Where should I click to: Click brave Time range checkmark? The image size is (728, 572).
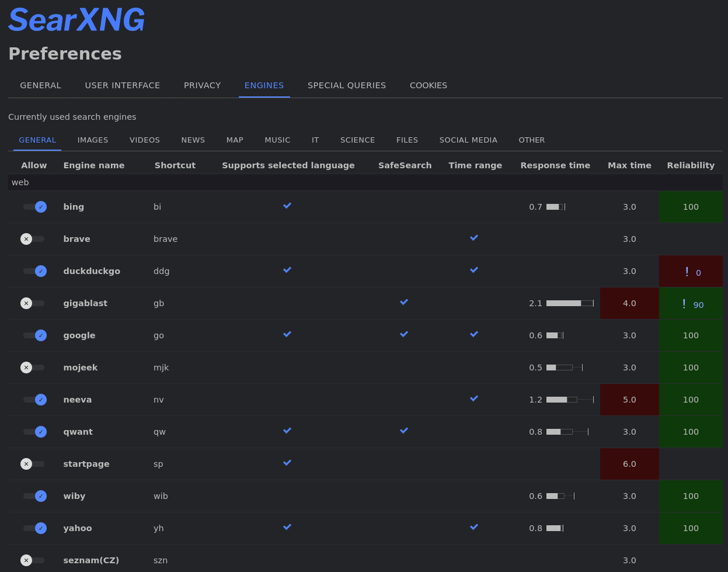(x=474, y=238)
